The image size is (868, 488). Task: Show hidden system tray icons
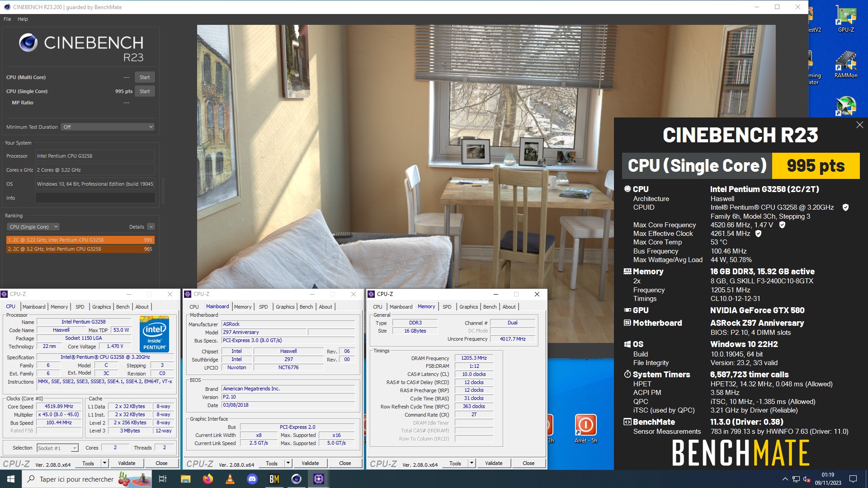[x=785, y=479]
